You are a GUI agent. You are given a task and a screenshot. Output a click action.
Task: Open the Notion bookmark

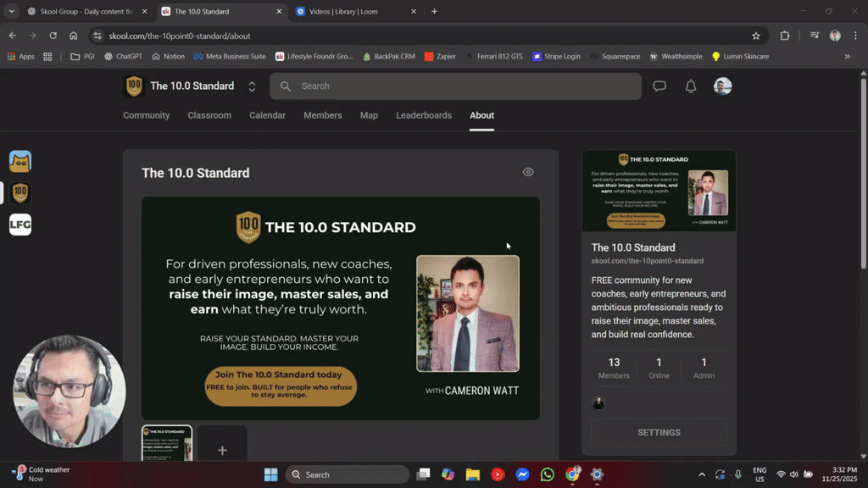tap(169, 57)
